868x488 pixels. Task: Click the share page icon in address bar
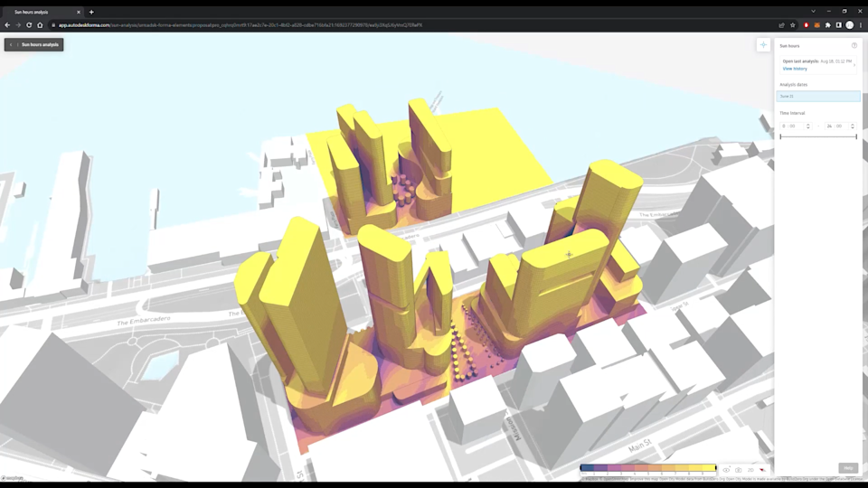781,25
